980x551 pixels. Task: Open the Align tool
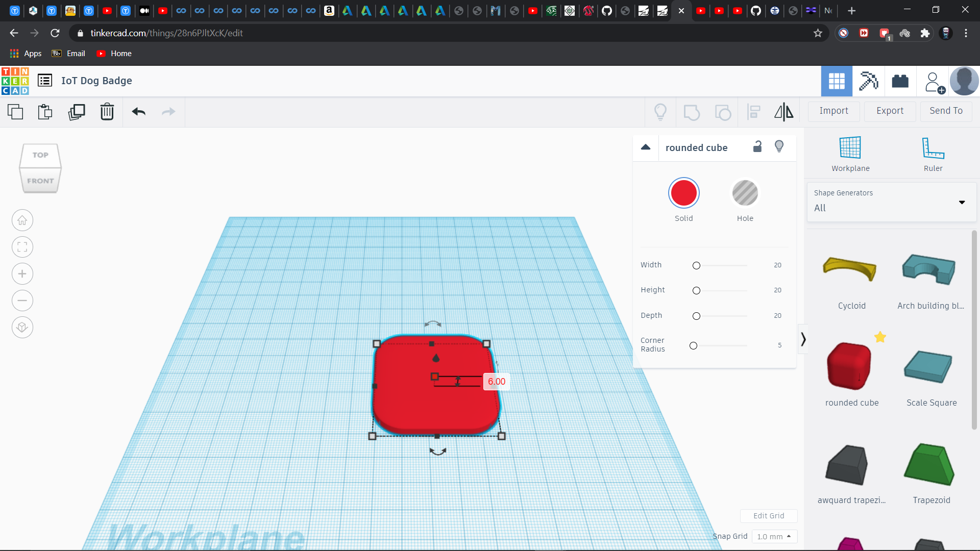coord(754,112)
